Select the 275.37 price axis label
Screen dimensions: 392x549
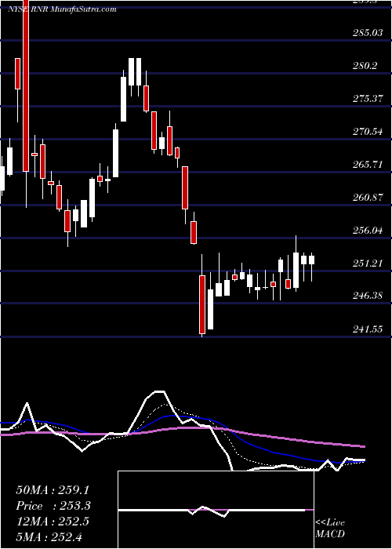(367, 99)
